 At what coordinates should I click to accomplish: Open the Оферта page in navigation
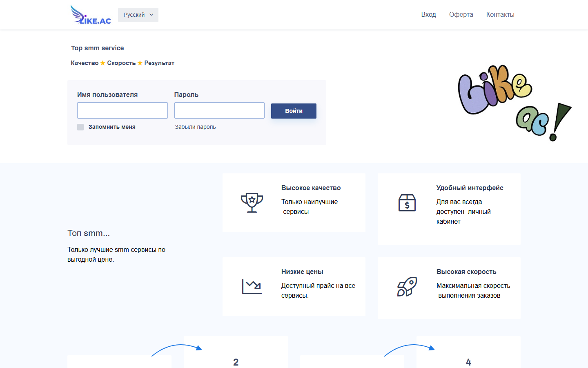tap(461, 15)
